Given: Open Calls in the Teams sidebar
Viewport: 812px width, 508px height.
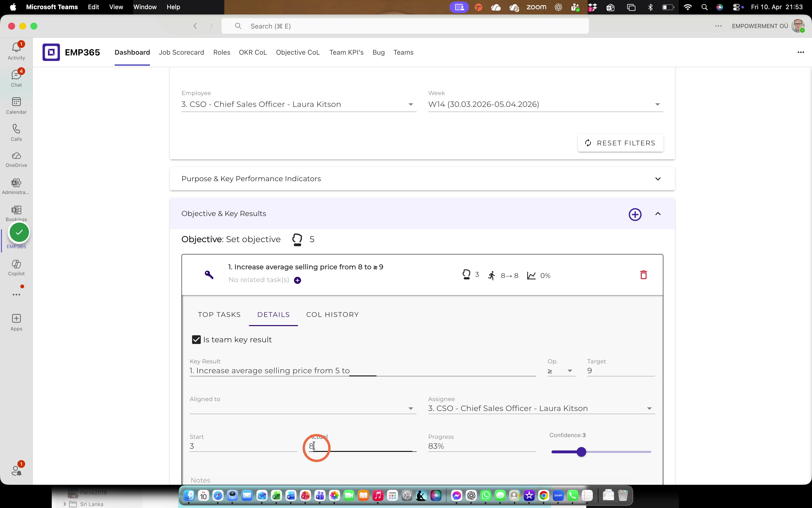Looking at the screenshot, I should pyautogui.click(x=16, y=133).
